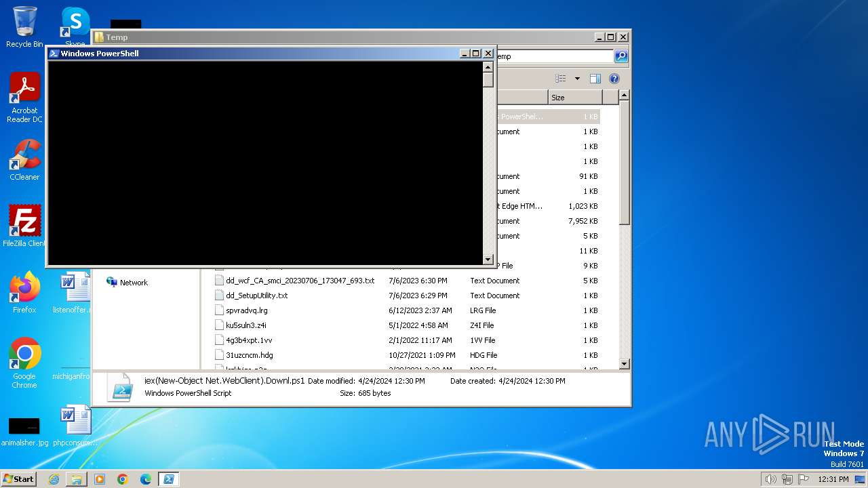Open the Action Center flag icon
Image resolution: width=868 pixels, height=488 pixels.
tap(804, 479)
